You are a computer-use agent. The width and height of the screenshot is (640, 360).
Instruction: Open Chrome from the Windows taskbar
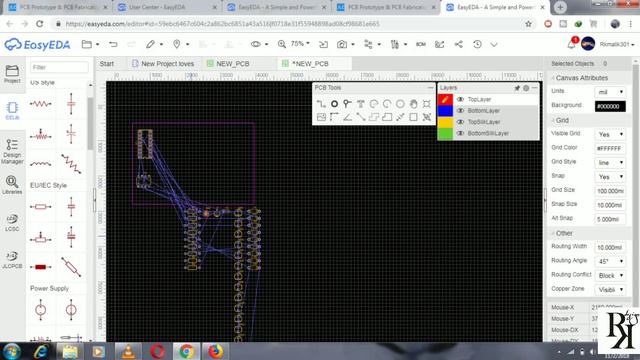coord(187,351)
